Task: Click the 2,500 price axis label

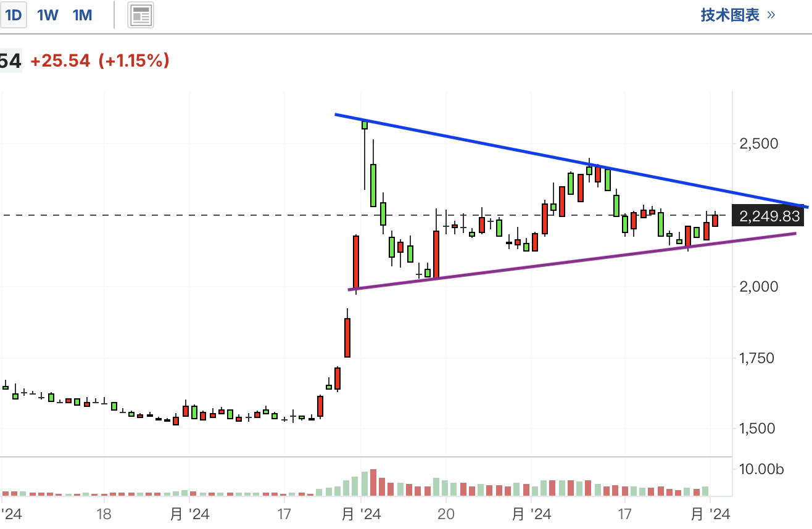Action: 758,144
